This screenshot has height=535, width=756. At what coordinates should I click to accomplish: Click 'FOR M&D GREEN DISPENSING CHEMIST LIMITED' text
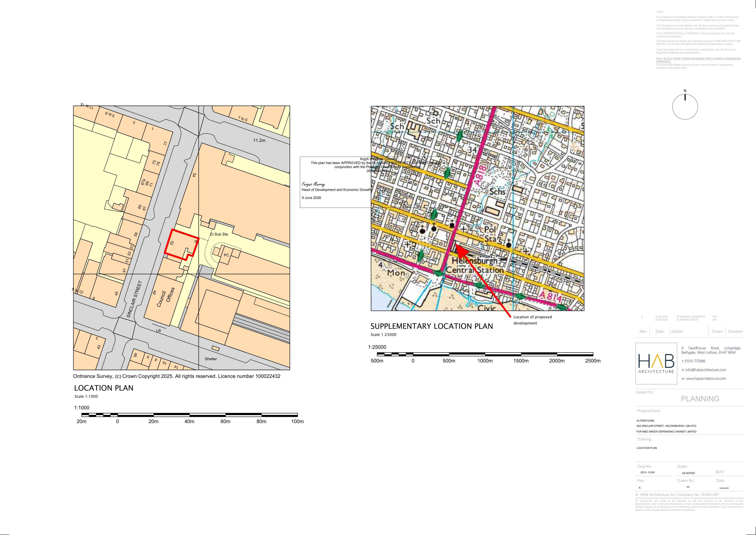[x=666, y=432]
